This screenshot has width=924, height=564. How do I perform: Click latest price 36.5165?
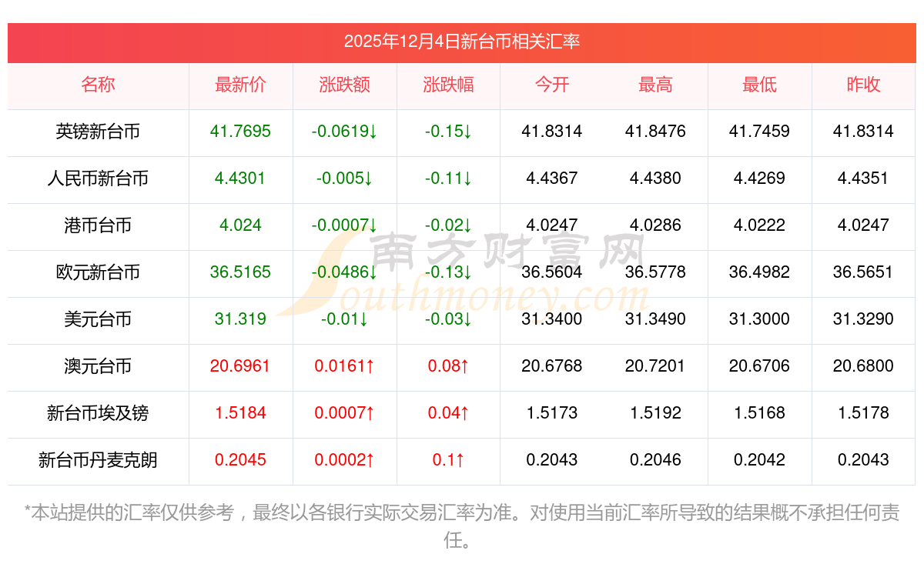pyautogui.click(x=240, y=272)
